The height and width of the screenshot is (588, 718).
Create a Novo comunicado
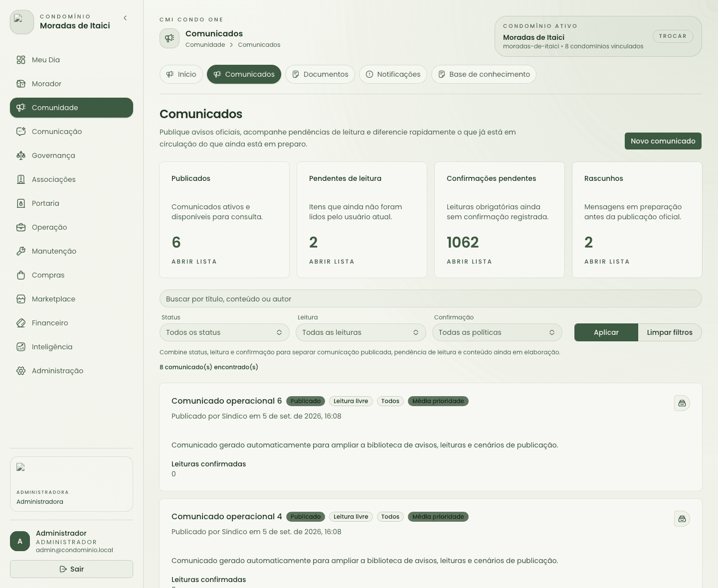click(663, 141)
